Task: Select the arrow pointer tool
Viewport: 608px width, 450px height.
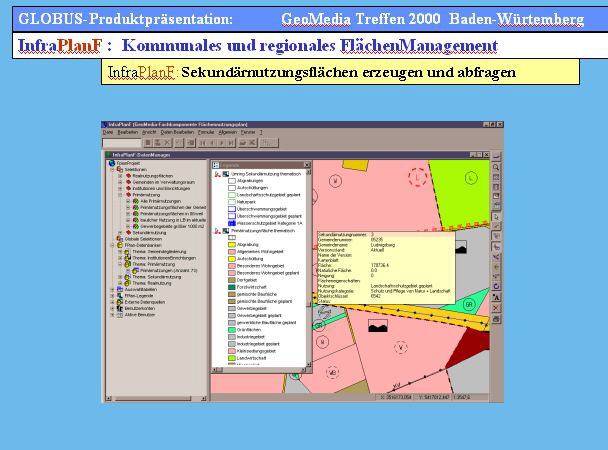Action: tap(496, 217)
